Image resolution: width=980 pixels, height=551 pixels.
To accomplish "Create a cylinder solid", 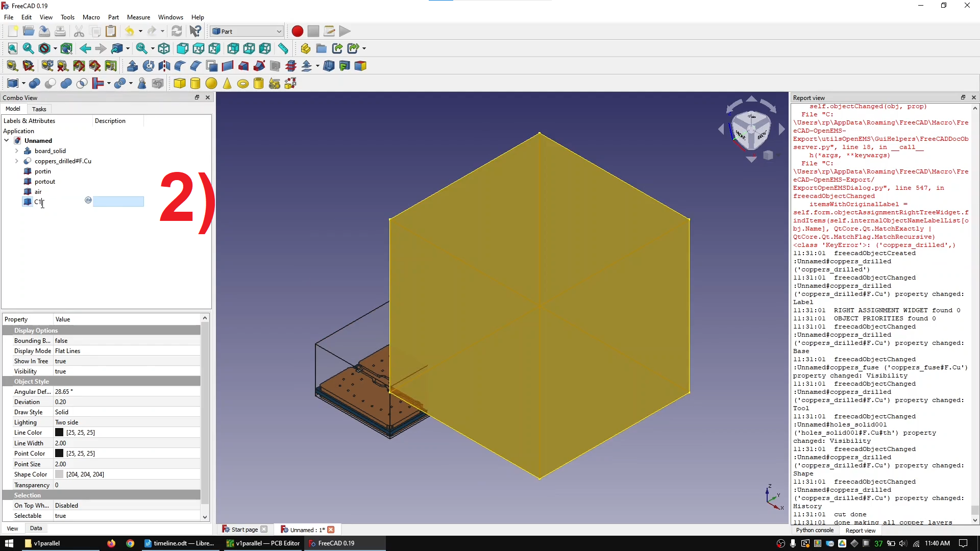I will click(x=195, y=83).
